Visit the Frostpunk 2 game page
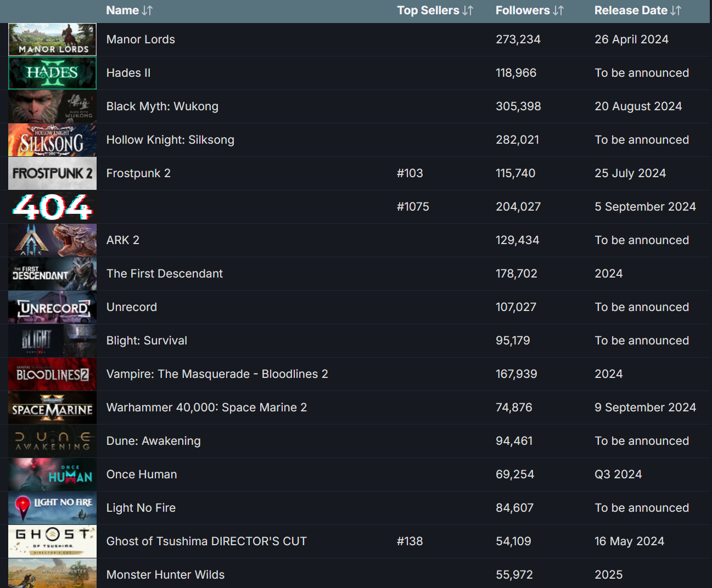 coord(138,173)
